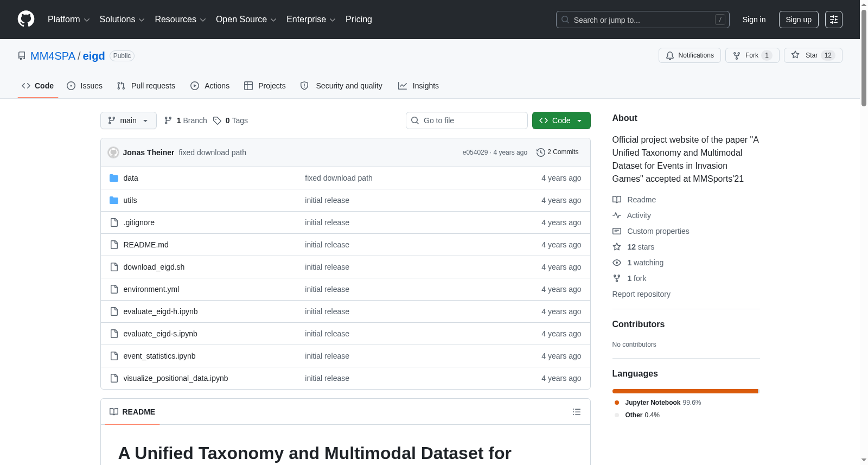Click the search magnifier icon in header
The width and height of the screenshot is (868, 465).
(x=565, y=20)
